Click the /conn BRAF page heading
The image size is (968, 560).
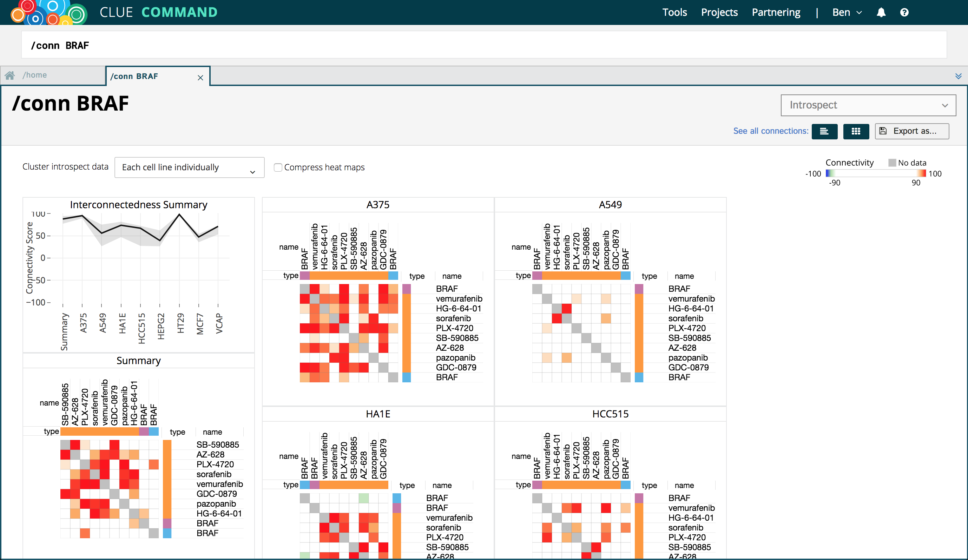tap(70, 103)
